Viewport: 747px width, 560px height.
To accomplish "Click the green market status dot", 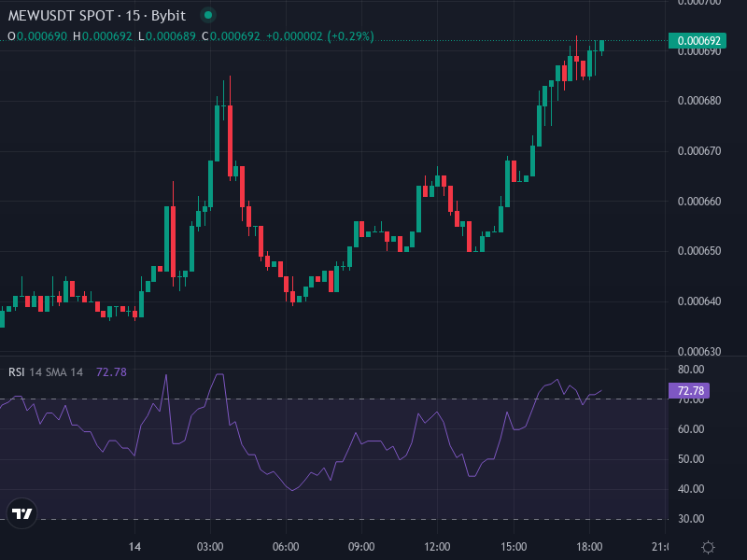I will pos(206,15).
